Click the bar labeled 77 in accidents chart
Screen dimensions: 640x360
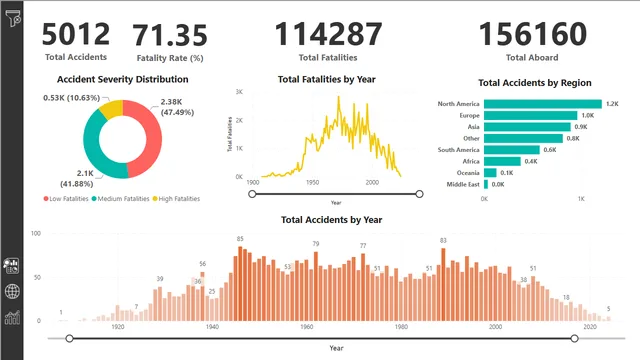click(x=363, y=287)
